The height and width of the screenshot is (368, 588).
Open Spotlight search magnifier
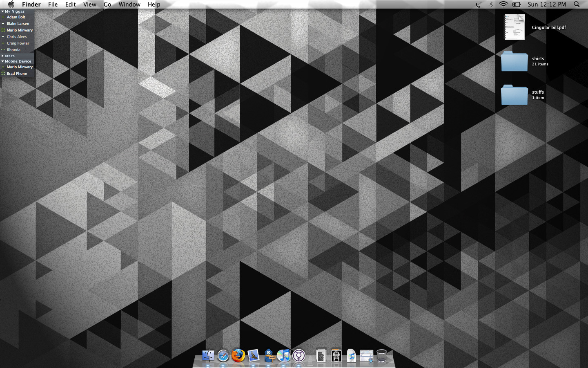(577, 4)
